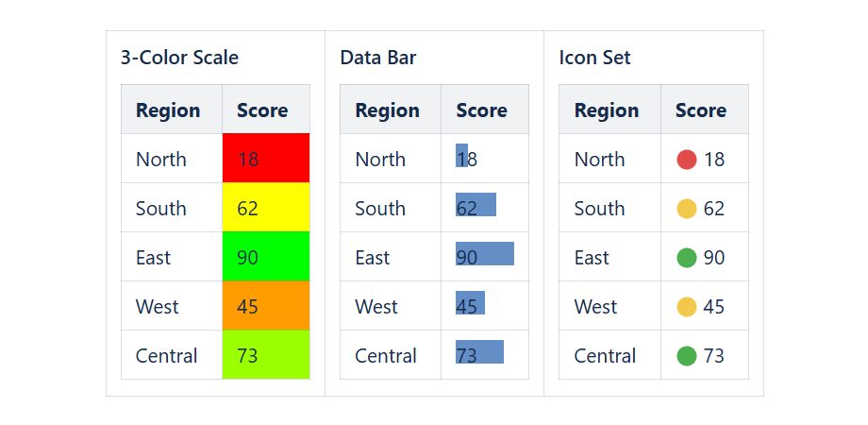Viewport: 868px width, 425px height.
Task: Select the yellow score cell showing 62
Action: pyautogui.click(x=266, y=207)
